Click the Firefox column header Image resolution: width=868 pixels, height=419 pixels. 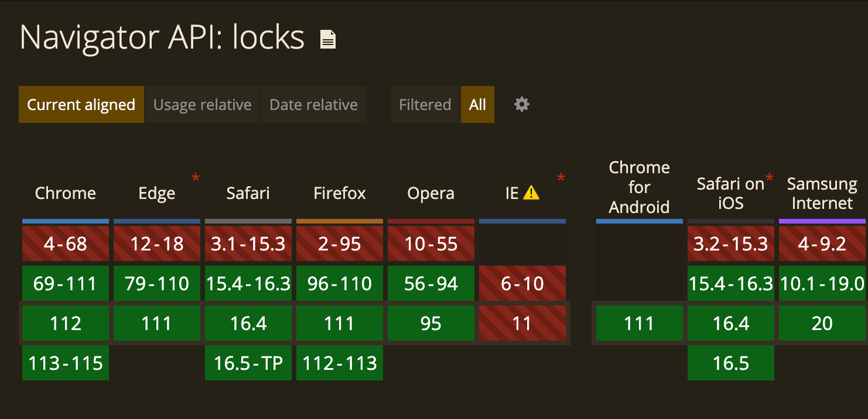click(x=340, y=193)
